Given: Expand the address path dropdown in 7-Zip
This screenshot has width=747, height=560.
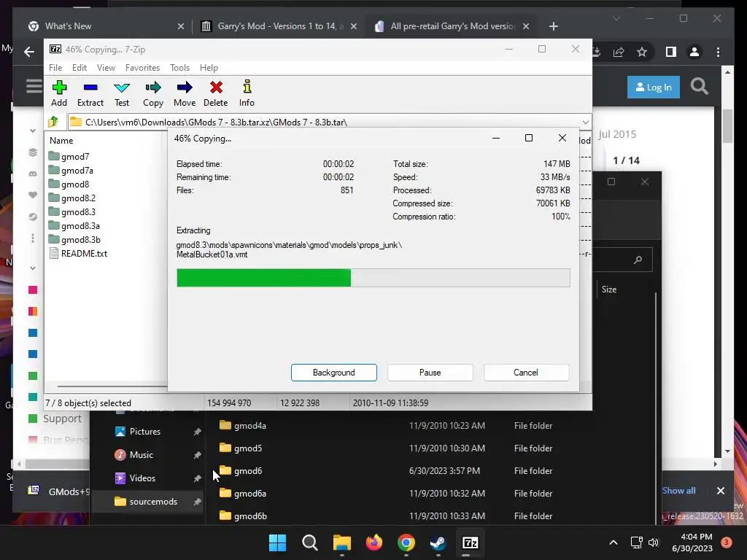Looking at the screenshot, I should [x=586, y=122].
